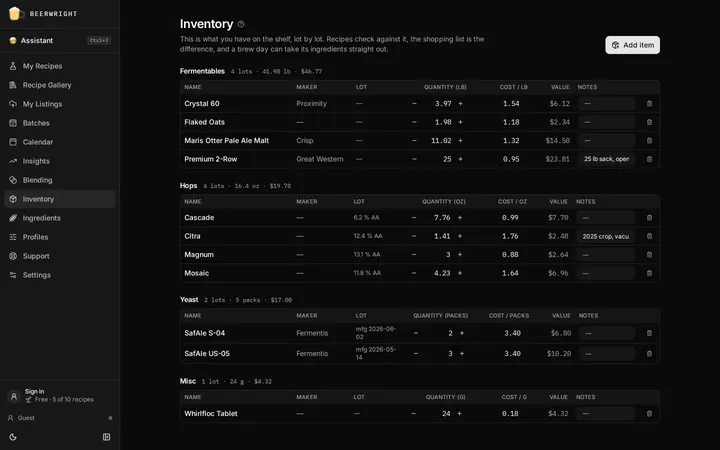This screenshot has height=450, width=720.
Task: Delete the SafAle S-04 lot
Action: point(649,333)
